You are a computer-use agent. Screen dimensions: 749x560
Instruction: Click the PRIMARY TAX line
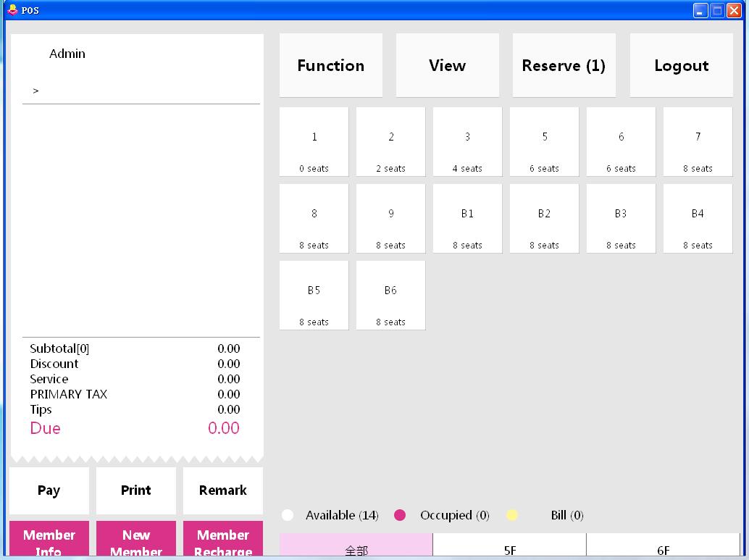[x=135, y=394]
